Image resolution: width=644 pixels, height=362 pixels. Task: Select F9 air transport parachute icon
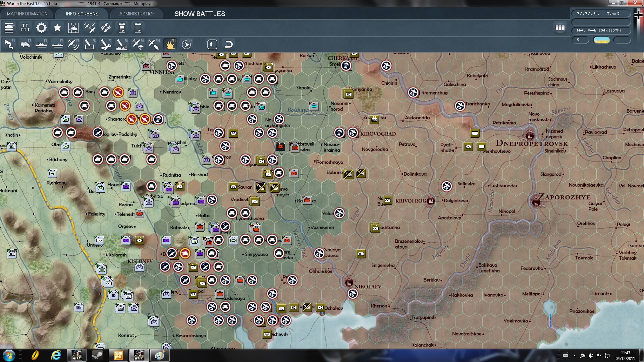click(138, 44)
